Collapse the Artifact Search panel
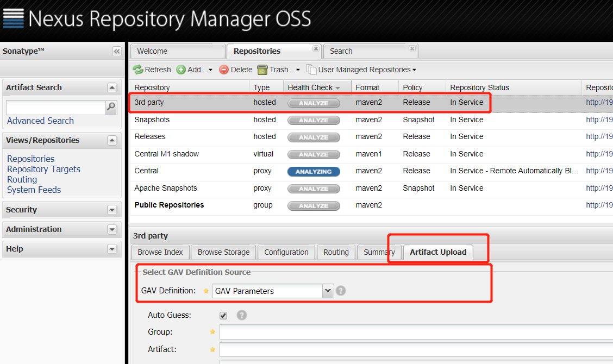The height and width of the screenshot is (364, 613). point(112,87)
